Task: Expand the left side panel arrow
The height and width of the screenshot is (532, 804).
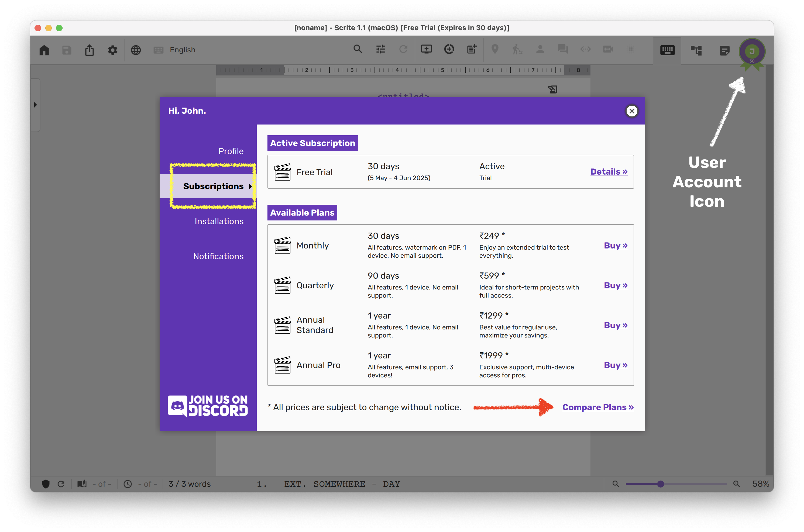Action: pos(35,105)
